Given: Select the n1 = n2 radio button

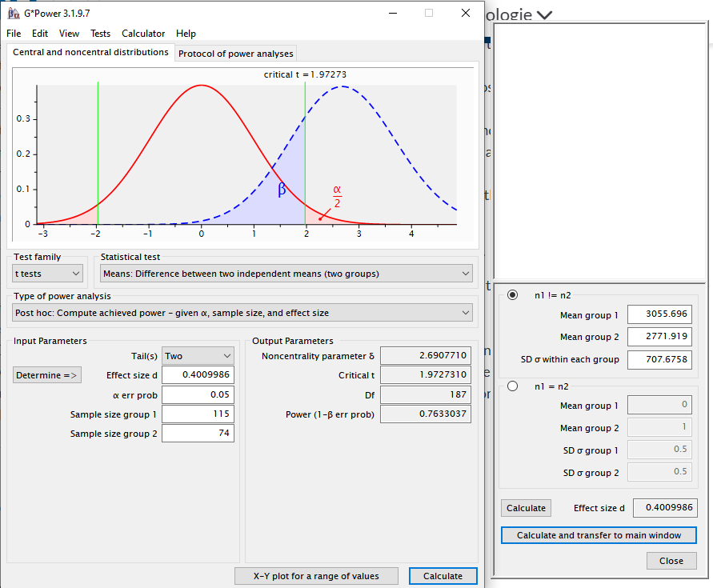Looking at the screenshot, I should [x=512, y=386].
